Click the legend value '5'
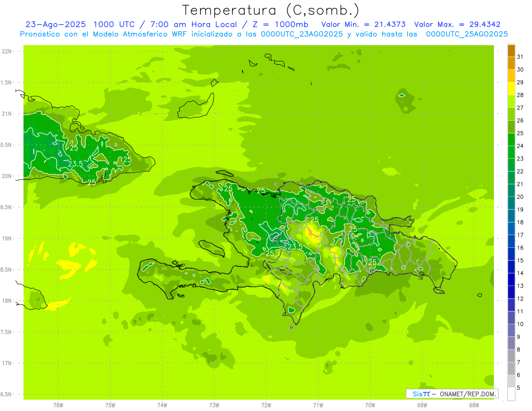The image size is (532, 411). [x=519, y=388]
